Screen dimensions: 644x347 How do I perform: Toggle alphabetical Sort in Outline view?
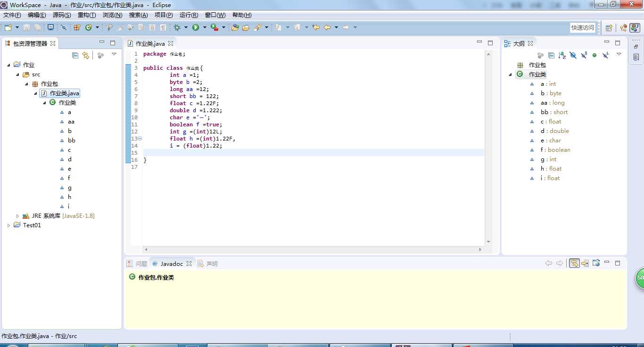562,55
